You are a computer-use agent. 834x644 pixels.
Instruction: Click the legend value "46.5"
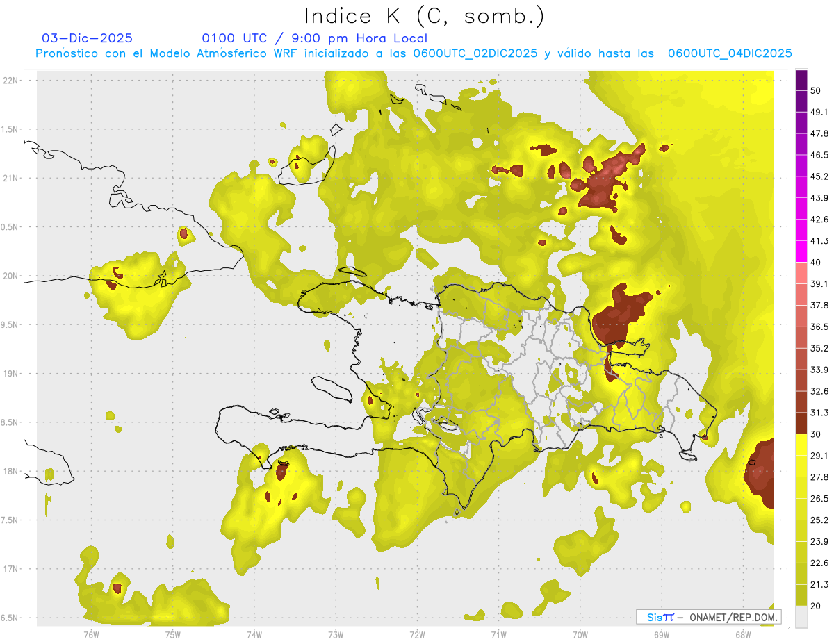(819, 155)
